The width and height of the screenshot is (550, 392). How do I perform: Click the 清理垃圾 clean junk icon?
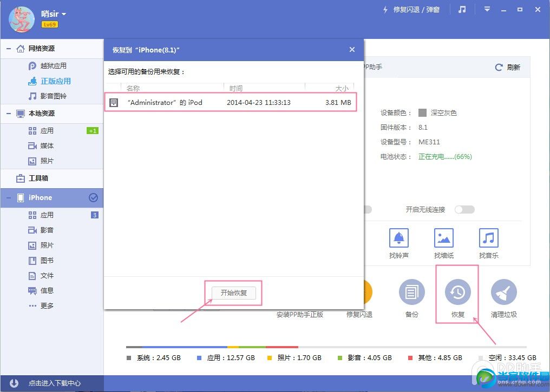503,292
